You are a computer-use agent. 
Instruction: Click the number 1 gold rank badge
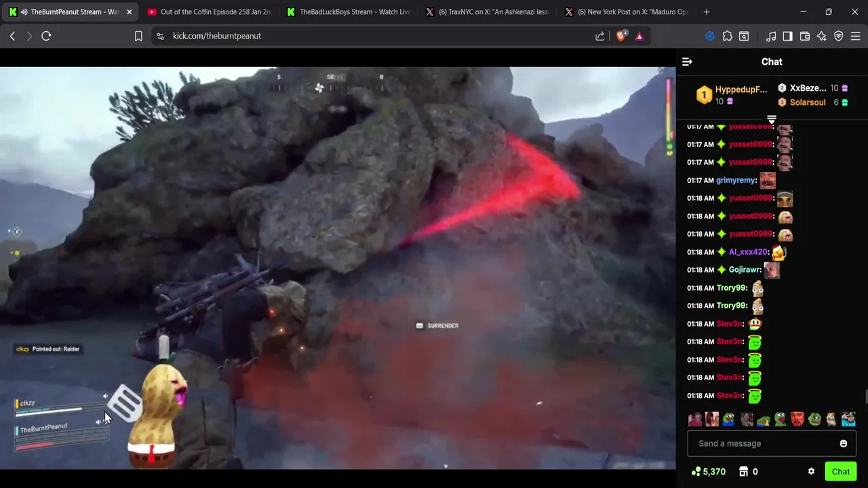click(704, 95)
